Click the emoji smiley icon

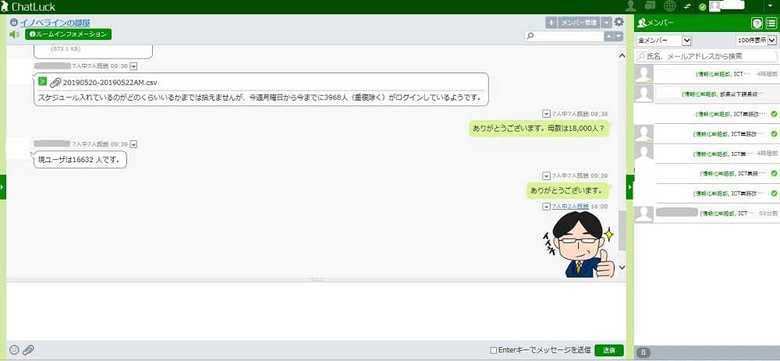coord(14,350)
